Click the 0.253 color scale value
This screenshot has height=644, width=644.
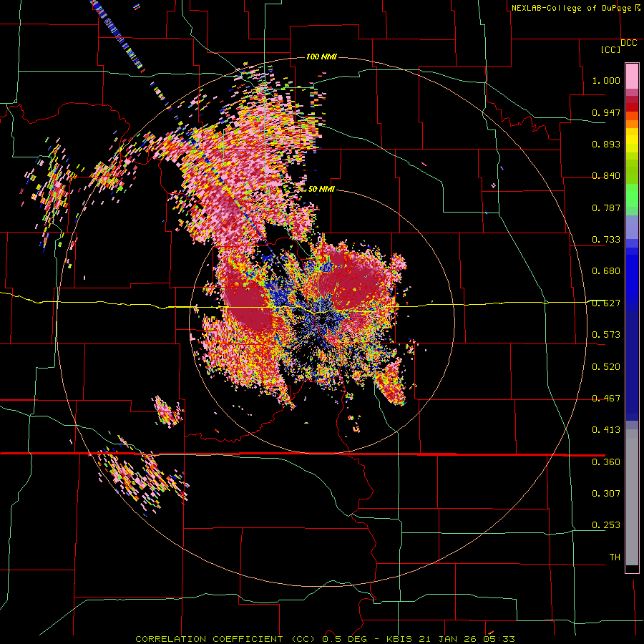(606, 525)
